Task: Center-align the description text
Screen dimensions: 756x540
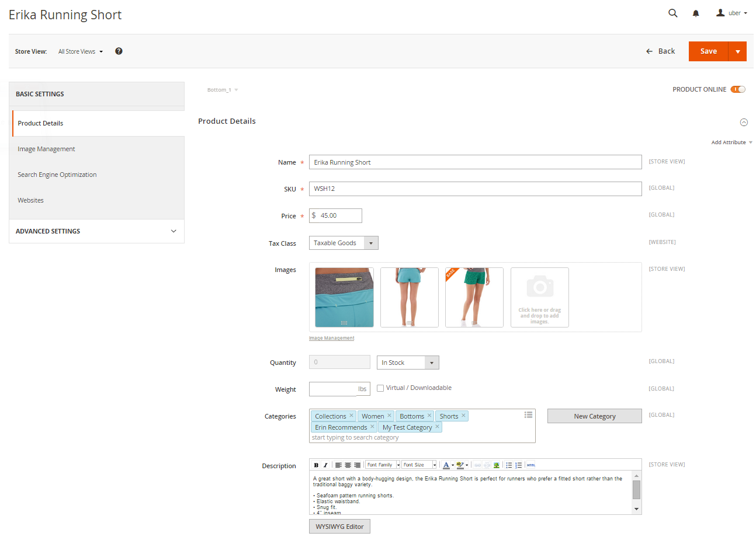Action: 348,465
